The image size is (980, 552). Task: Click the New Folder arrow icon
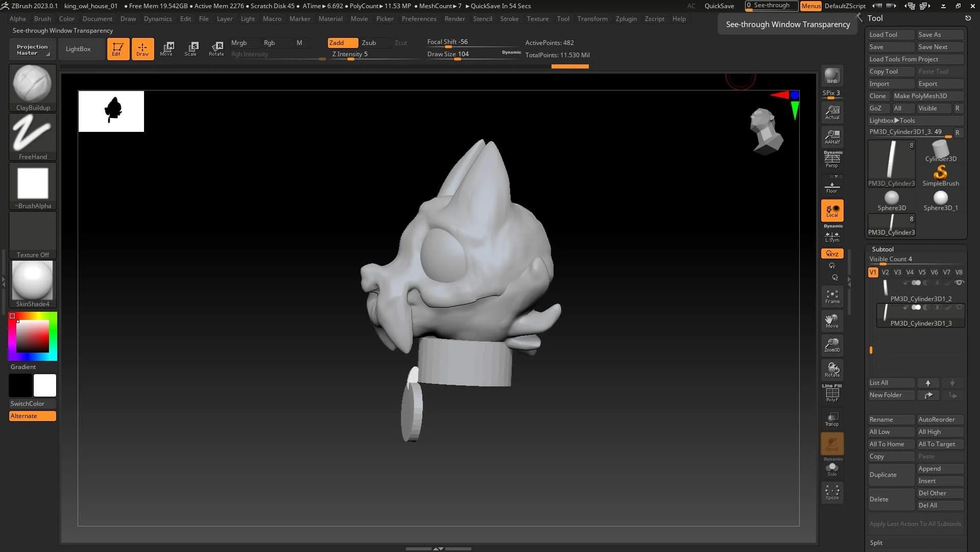(928, 395)
